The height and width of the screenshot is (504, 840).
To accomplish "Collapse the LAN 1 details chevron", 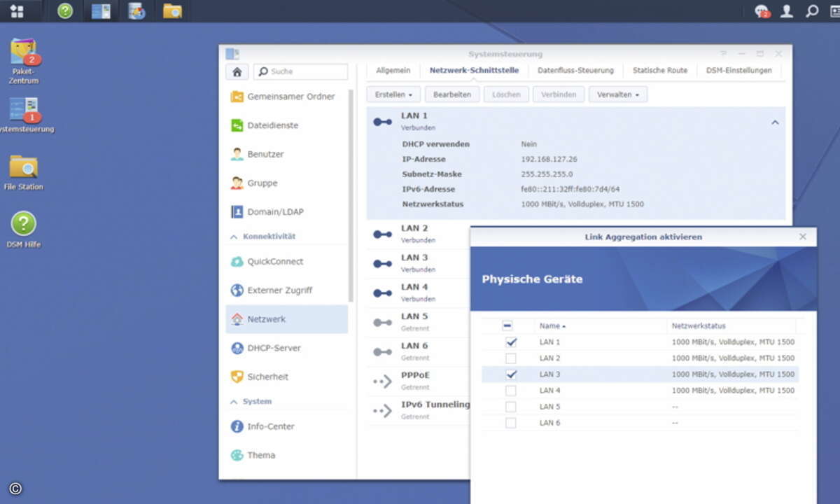I will [x=775, y=122].
